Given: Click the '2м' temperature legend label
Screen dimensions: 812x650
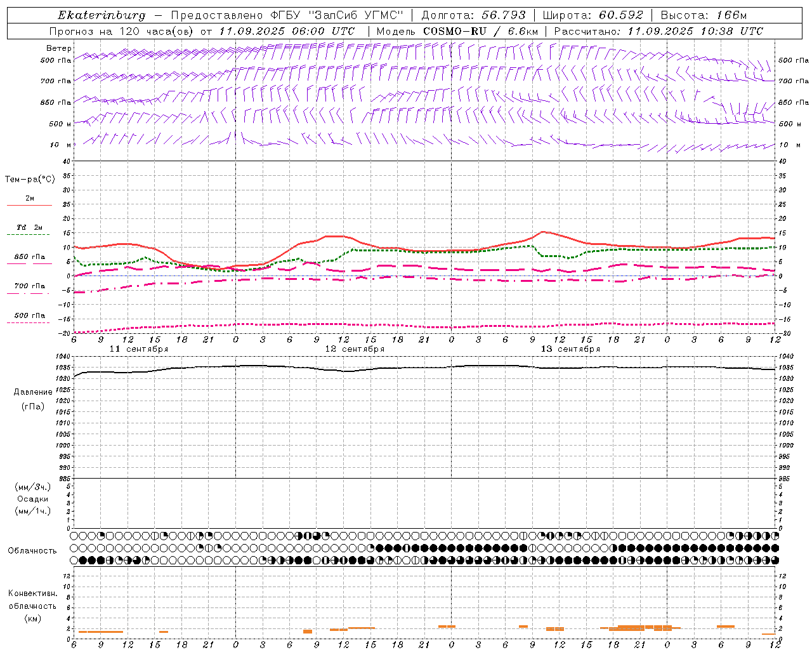Looking at the screenshot, I should (30, 198).
